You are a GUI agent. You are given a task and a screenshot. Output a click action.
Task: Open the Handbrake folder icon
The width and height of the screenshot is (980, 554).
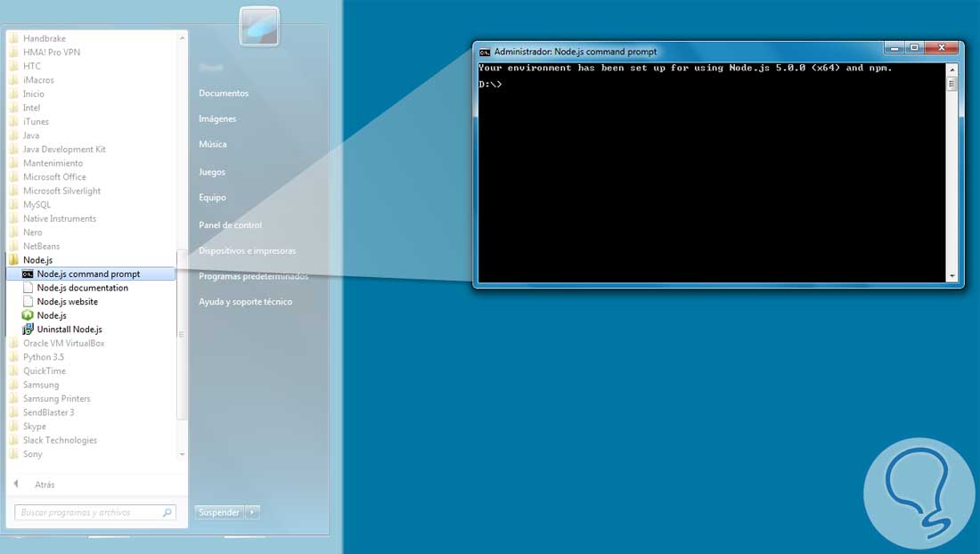(13, 38)
